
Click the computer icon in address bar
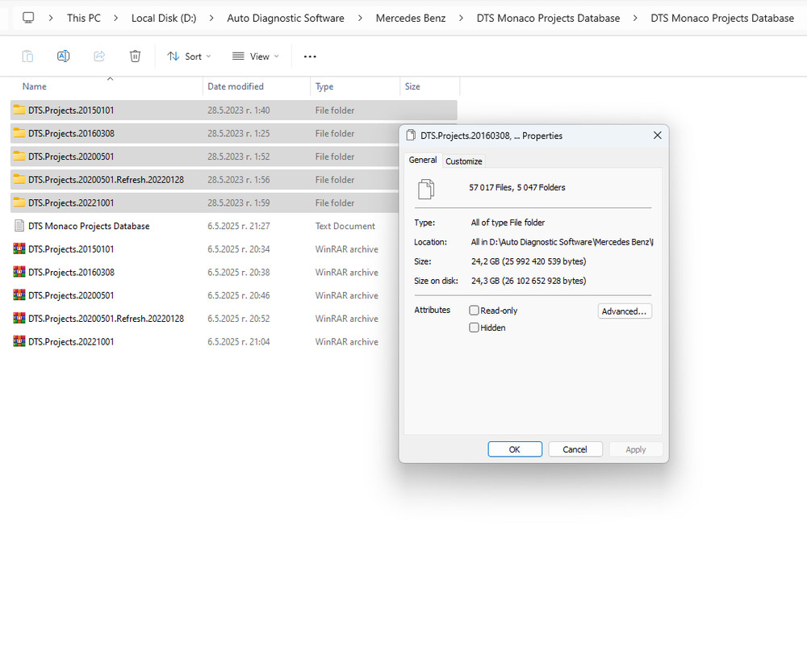(28, 18)
